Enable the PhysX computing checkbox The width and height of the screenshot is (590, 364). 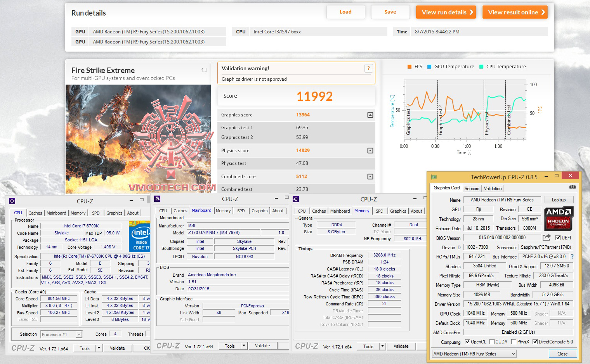[514, 342]
